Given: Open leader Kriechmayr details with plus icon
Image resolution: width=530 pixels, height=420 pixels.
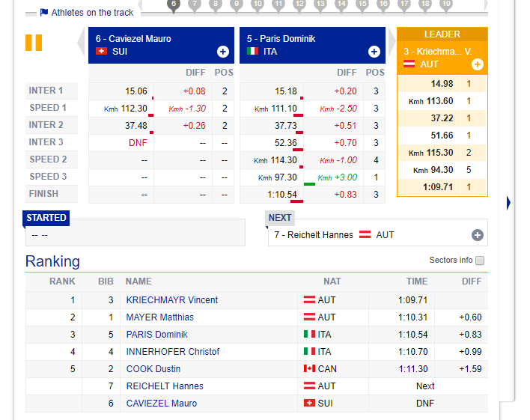Looking at the screenshot, I should [x=478, y=64].
